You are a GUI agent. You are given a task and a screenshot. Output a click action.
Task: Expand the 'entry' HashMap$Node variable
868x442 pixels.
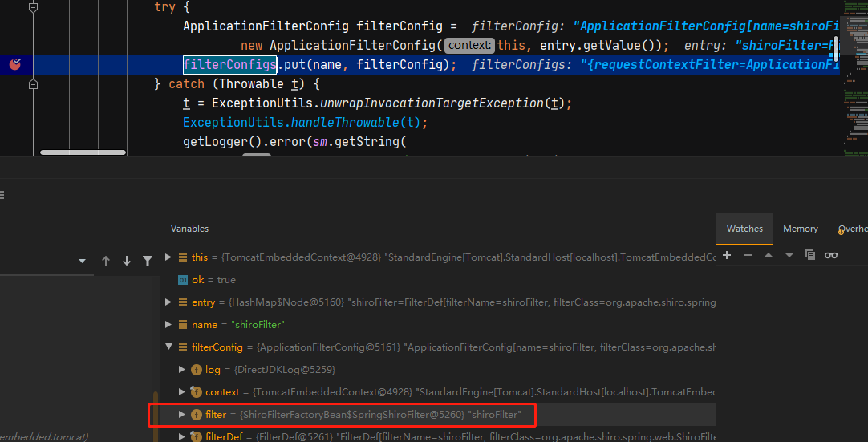[x=168, y=302]
